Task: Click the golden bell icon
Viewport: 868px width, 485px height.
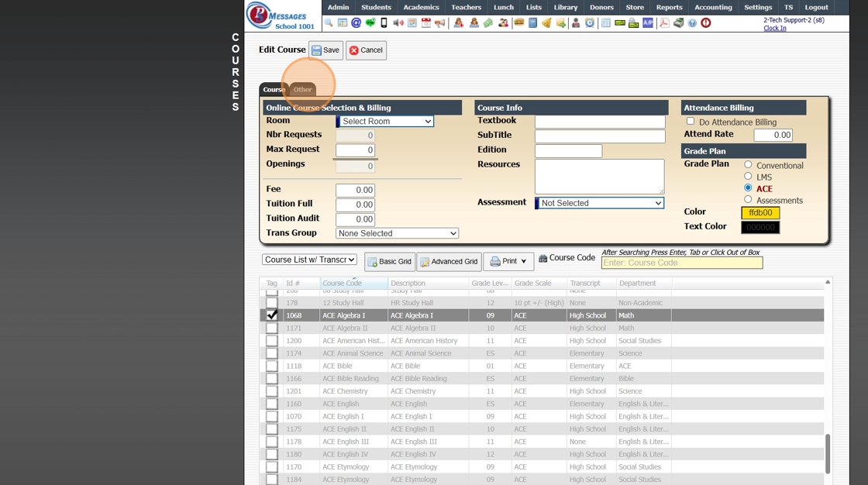Action: (x=546, y=22)
